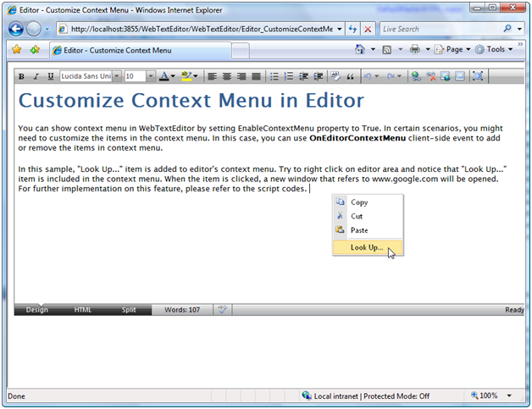
Task: Open the font size dropdown showing 10
Action: point(151,76)
